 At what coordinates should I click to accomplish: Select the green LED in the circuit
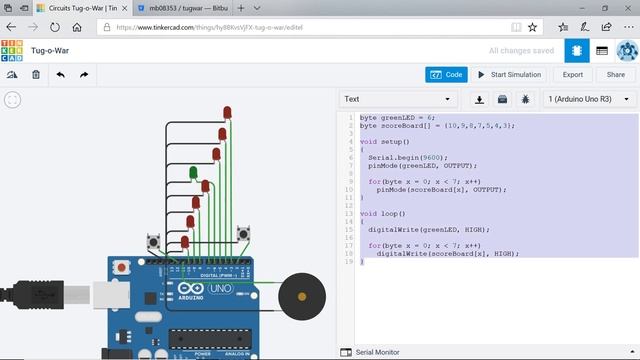(193, 173)
